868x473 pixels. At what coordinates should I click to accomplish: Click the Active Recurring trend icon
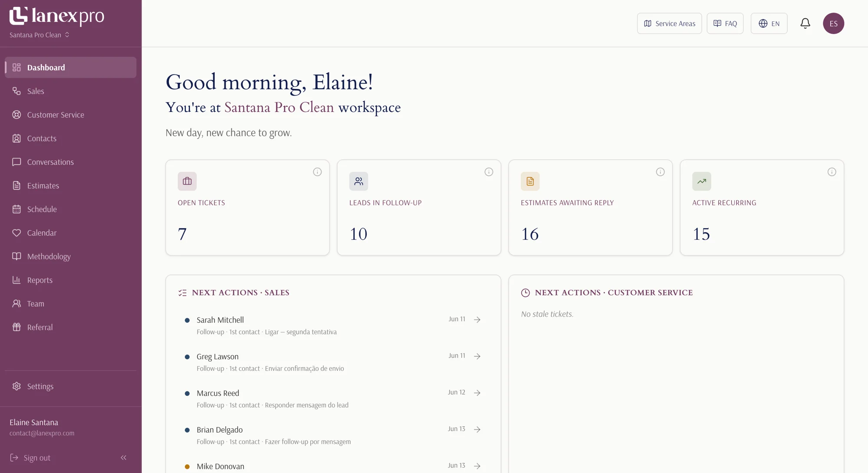pos(701,181)
